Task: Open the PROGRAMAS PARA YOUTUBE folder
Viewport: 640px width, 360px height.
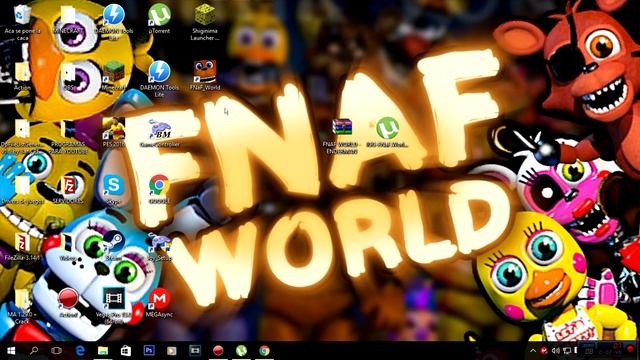Action: coord(68,129)
